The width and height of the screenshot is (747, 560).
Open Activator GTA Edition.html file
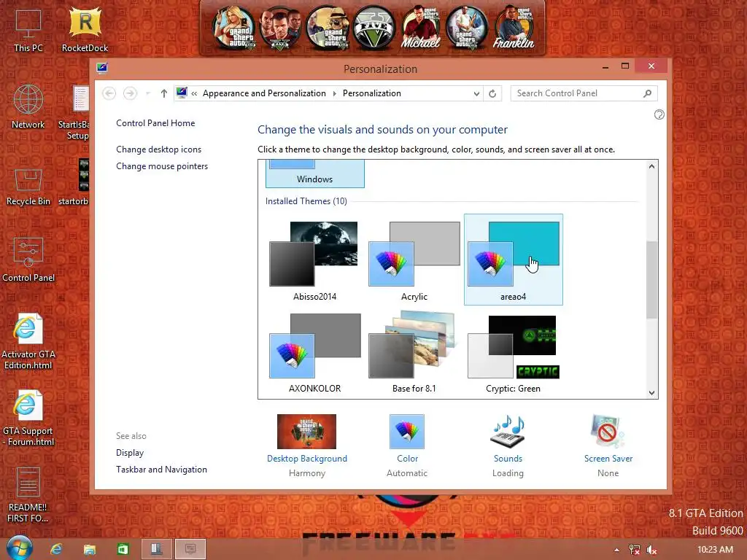click(28, 341)
